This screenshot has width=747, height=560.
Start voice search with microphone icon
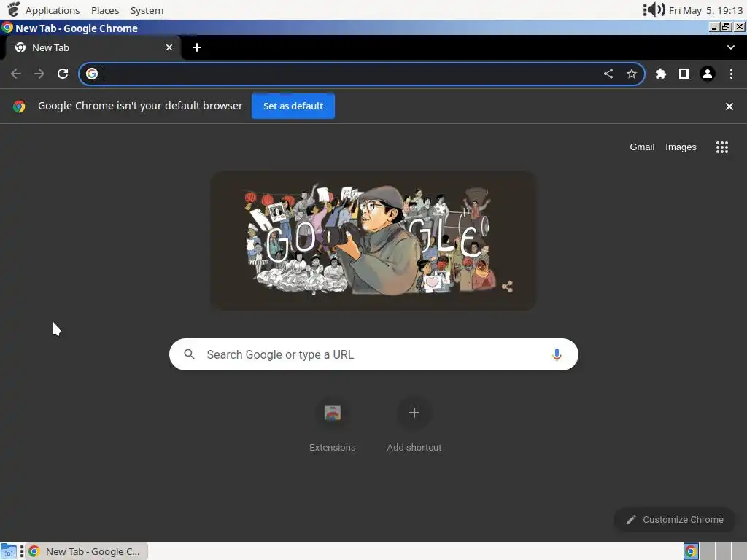557,354
